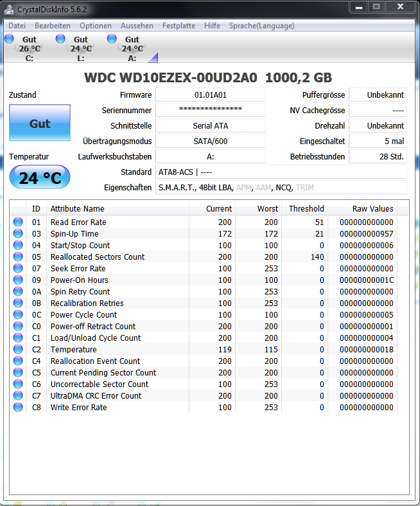The image size is (420, 506).
Task: Click status orb of Spin-Up Time row
Action: coord(18,233)
